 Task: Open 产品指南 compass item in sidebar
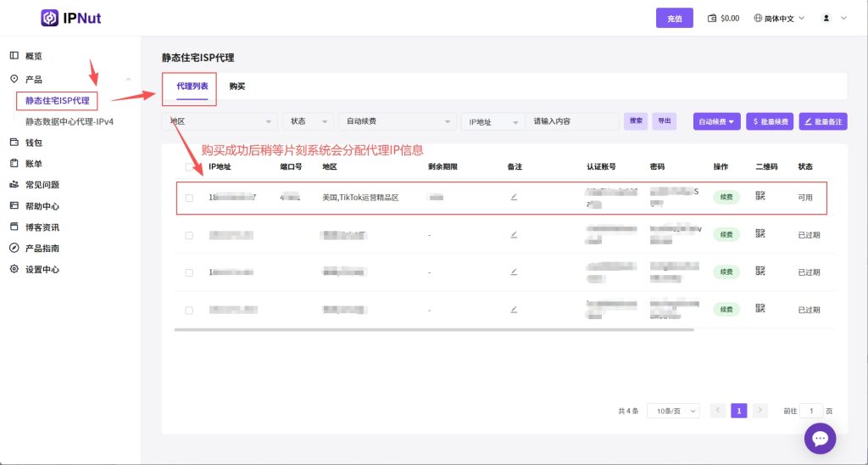point(42,249)
